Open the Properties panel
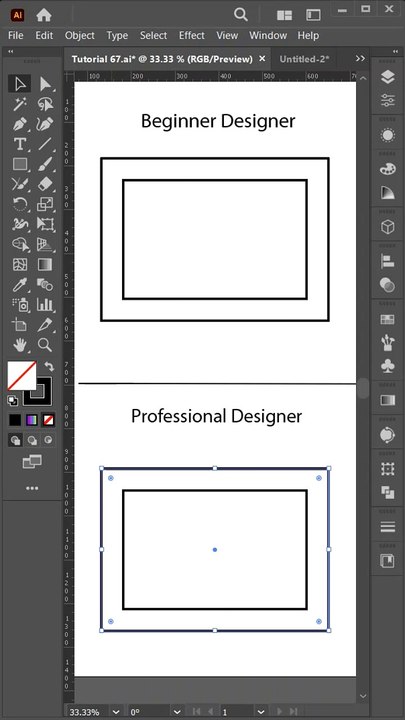 tap(388, 100)
